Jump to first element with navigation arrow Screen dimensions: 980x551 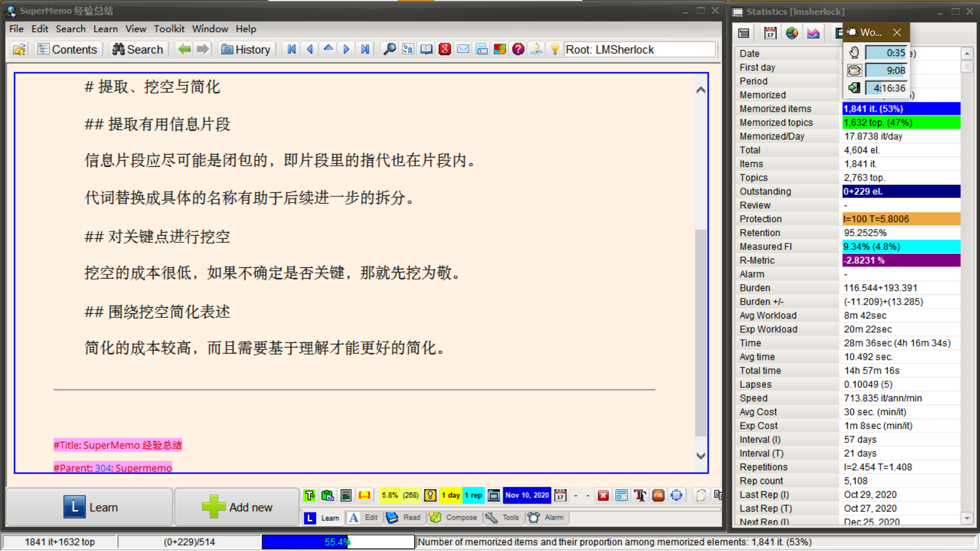(x=291, y=49)
